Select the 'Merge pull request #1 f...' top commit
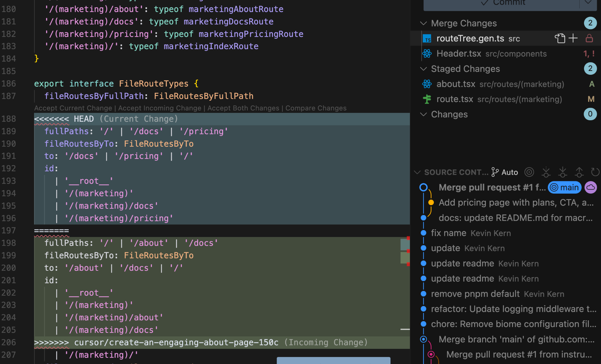Image resolution: width=601 pixels, height=364 pixels. coord(492,187)
